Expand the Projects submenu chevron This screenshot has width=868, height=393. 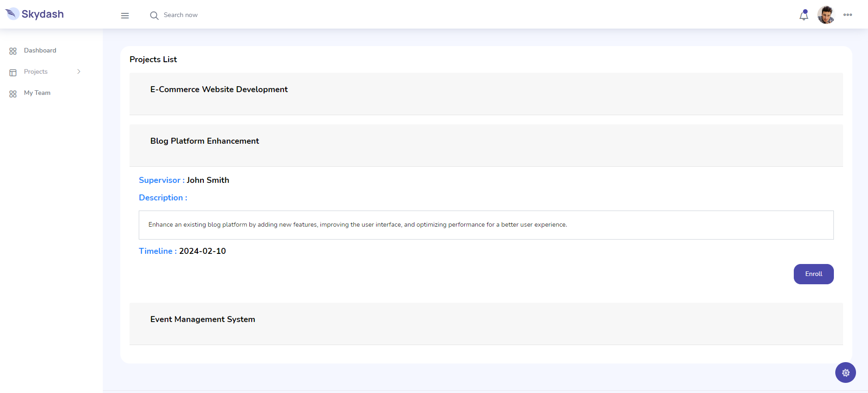pyautogui.click(x=79, y=71)
